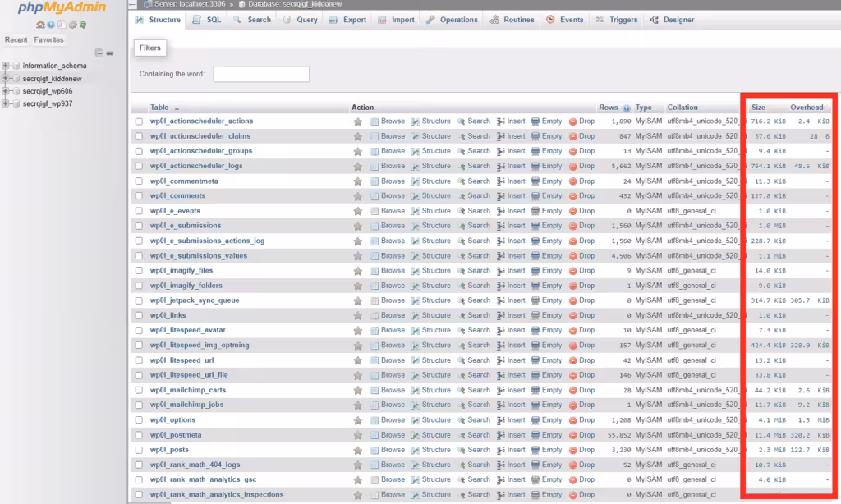Open the phpMyAdmin documentation icon
Viewport: 841px width, 504px height.
pyautogui.click(x=62, y=25)
